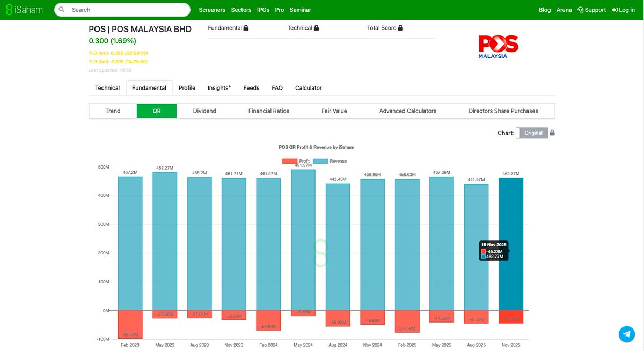This screenshot has height=351, width=644.
Task: Open the IPOs menu
Action: pyautogui.click(x=263, y=10)
